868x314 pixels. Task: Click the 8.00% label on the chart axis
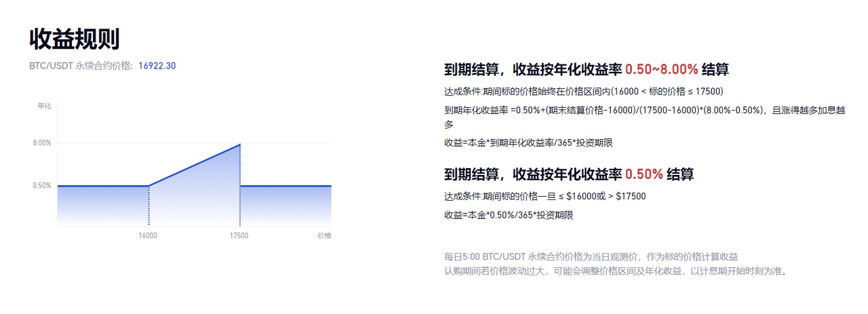42,143
